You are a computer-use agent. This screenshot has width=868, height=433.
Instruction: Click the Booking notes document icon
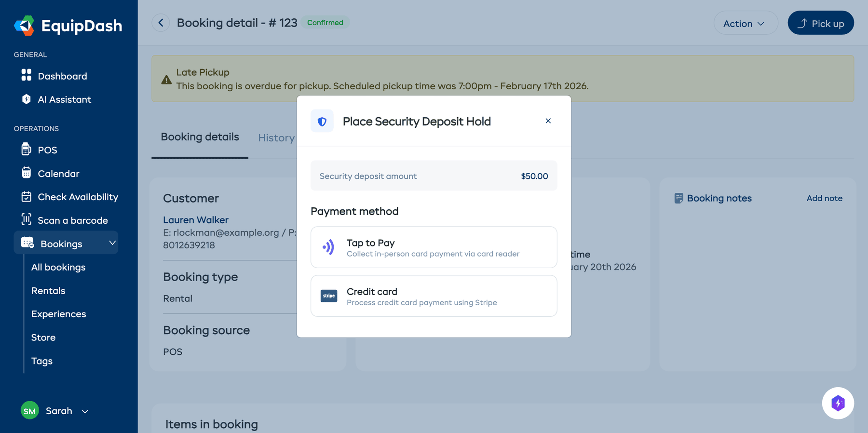pyautogui.click(x=678, y=198)
